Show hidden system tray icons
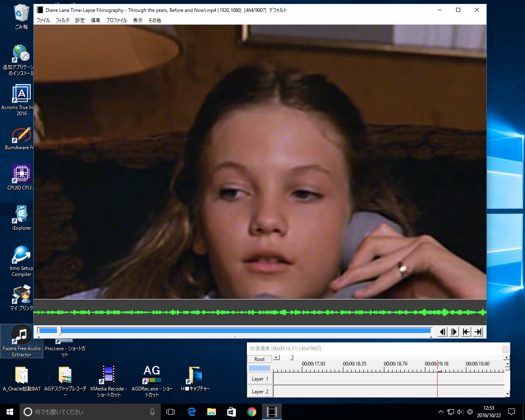Screen dimensions: 525x420 [x=441, y=412]
